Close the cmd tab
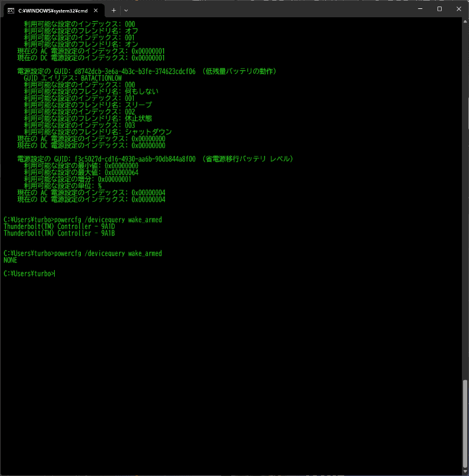The height and width of the screenshot is (476, 469). click(96, 11)
